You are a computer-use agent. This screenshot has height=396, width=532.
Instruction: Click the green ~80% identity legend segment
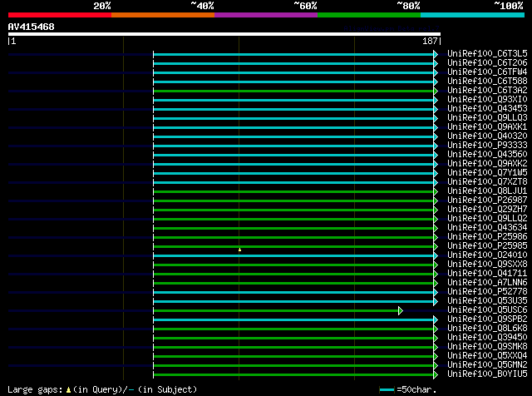[369, 15]
